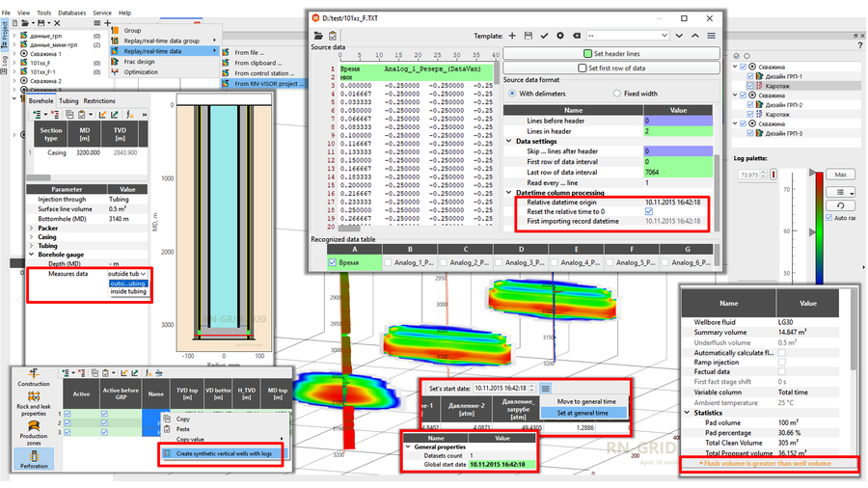Image resolution: width=868 pixels, height=488 pixels.
Task: Click the menu icon next to Set's start date
Action: coord(545,389)
